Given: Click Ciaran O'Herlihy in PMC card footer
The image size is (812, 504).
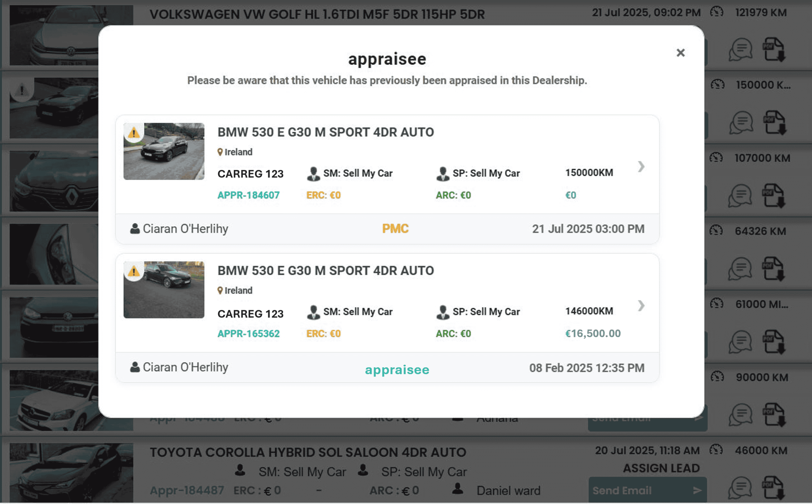Looking at the screenshot, I should click(x=179, y=229).
